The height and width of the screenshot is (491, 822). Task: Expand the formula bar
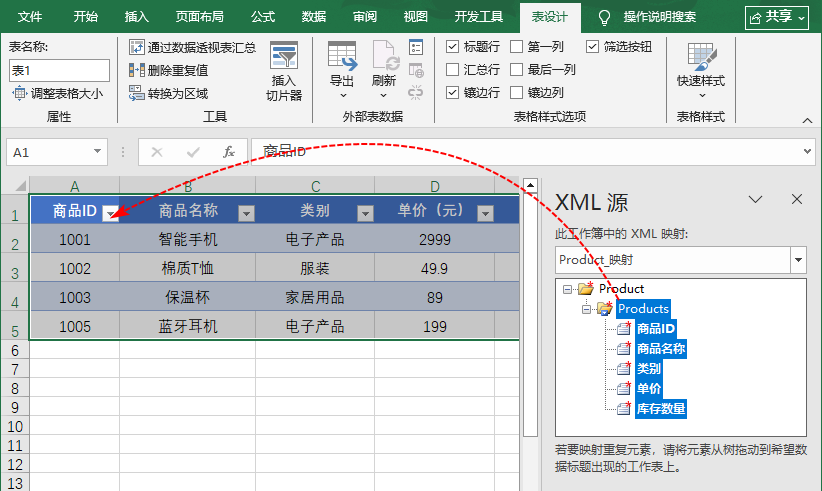807,151
